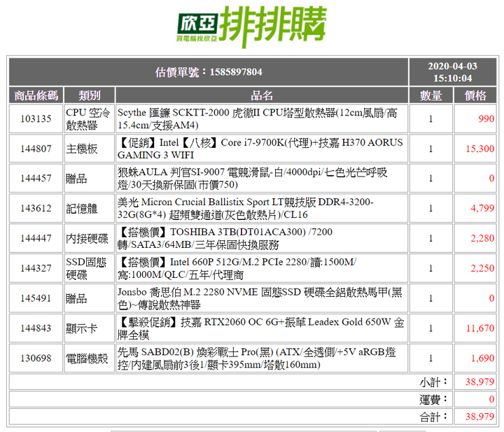Viewport: 504px width, 432px height.
Task: Click the Core i7-9700K bundle product name
Action: [x=260, y=148]
